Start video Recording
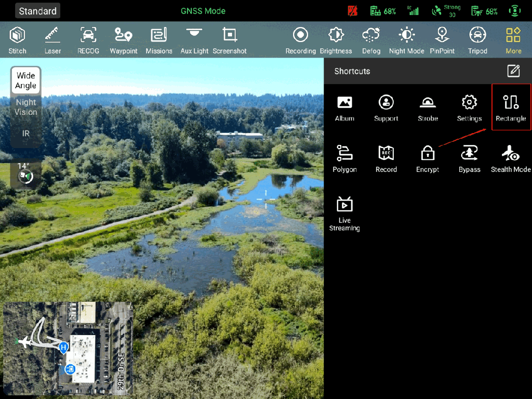 (x=300, y=41)
